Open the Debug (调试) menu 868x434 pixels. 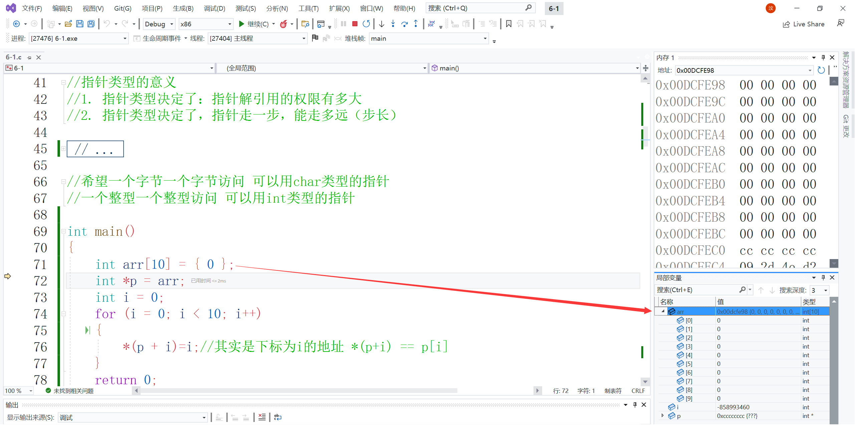click(214, 8)
